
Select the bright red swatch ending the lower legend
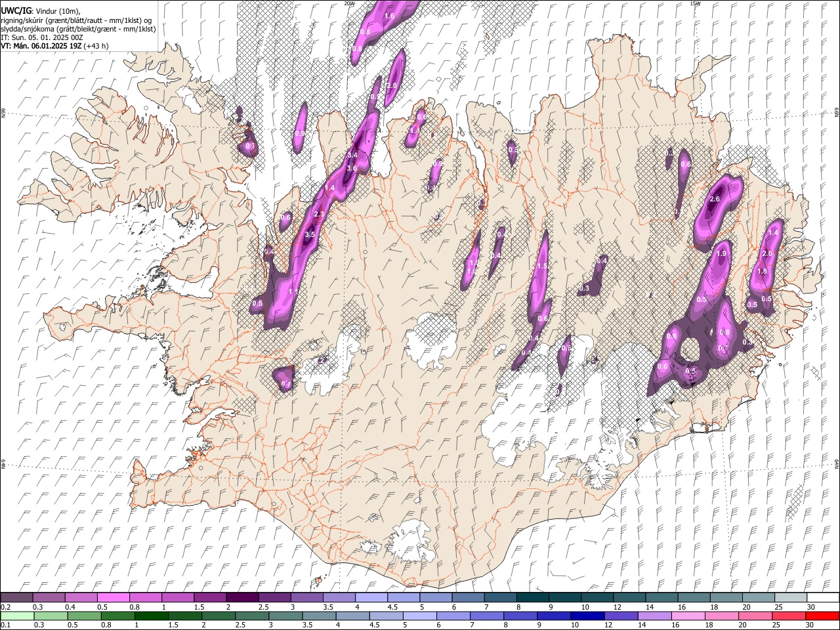tap(822, 616)
